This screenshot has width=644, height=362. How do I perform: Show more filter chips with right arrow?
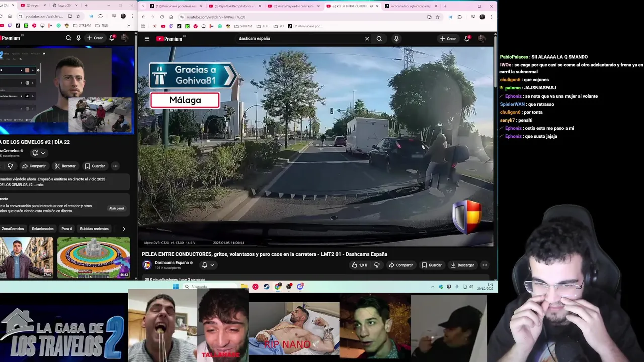tap(124, 229)
